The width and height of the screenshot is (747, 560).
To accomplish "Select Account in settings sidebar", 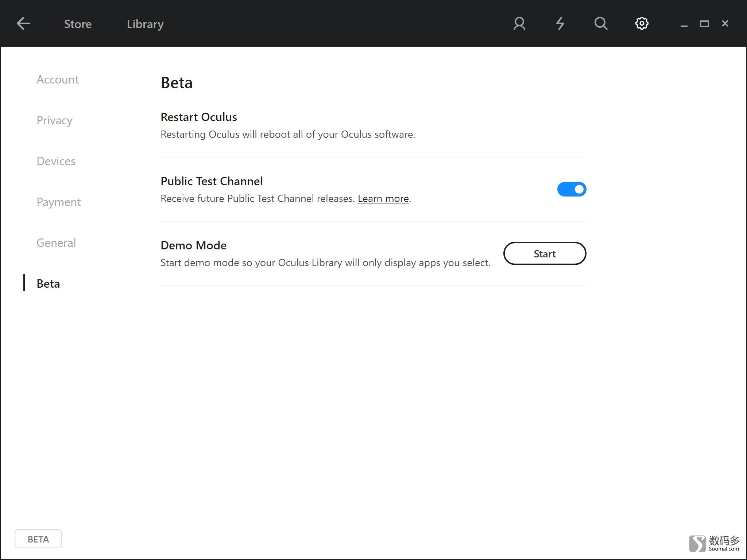I will (x=58, y=79).
